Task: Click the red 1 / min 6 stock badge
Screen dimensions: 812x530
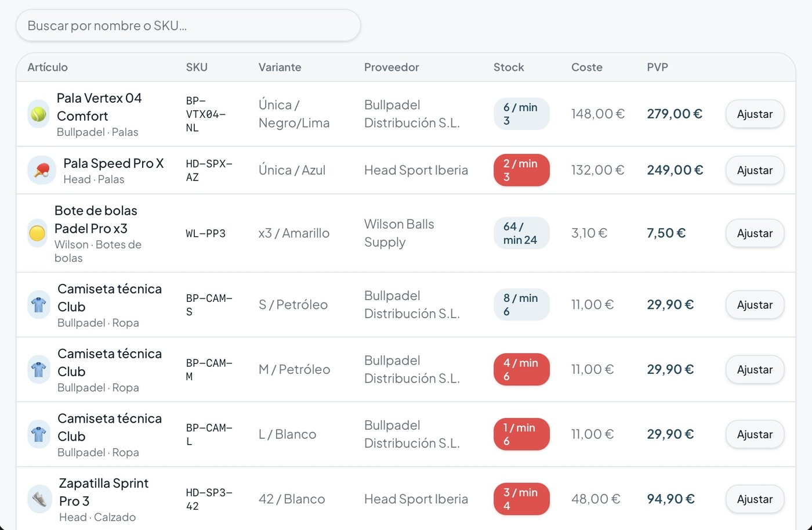Action: click(521, 435)
